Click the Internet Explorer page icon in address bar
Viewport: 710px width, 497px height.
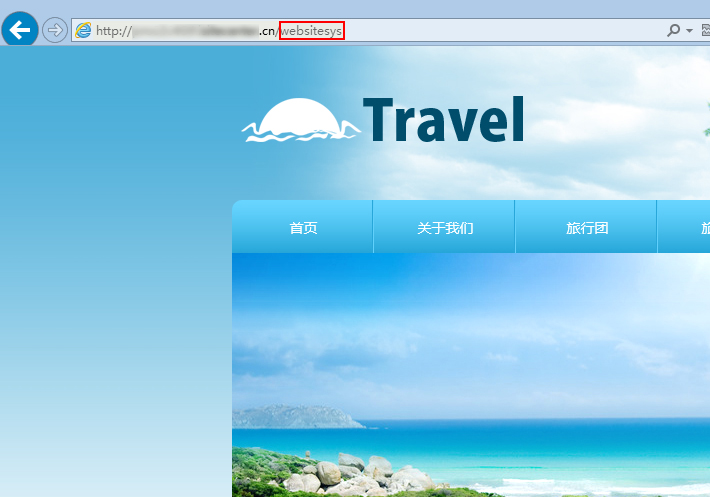(x=84, y=30)
